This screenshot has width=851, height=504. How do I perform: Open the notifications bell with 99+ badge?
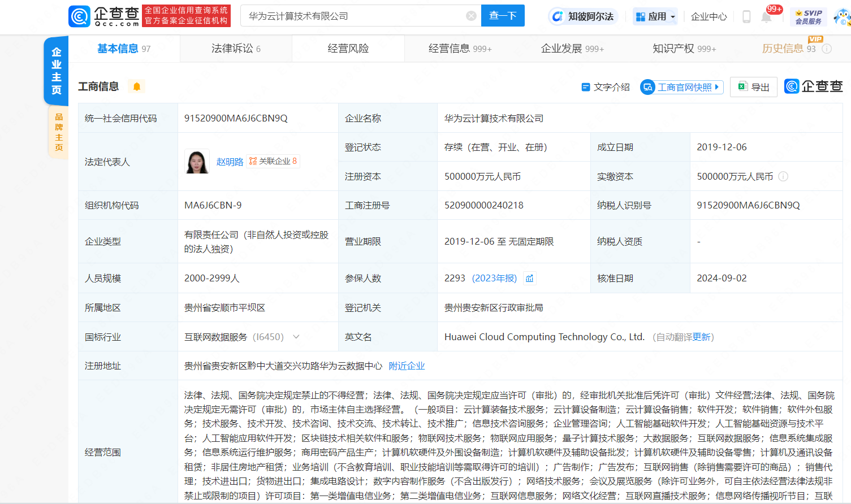[x=767, y=16]
